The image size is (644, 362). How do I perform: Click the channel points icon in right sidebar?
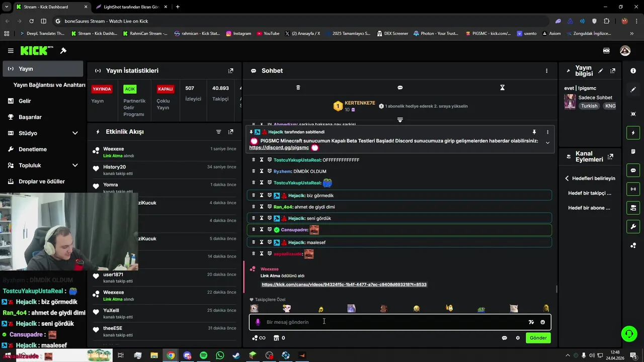coord(633,245)
